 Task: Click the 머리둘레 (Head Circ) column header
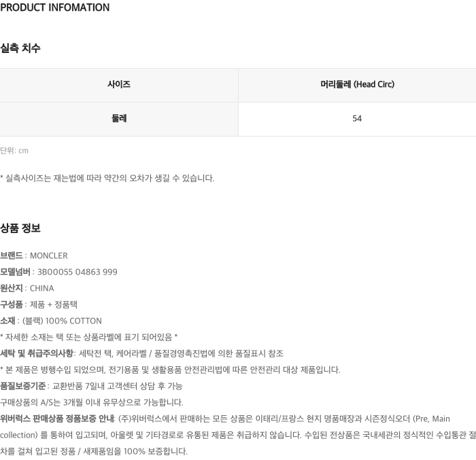[x=357, y=85]
